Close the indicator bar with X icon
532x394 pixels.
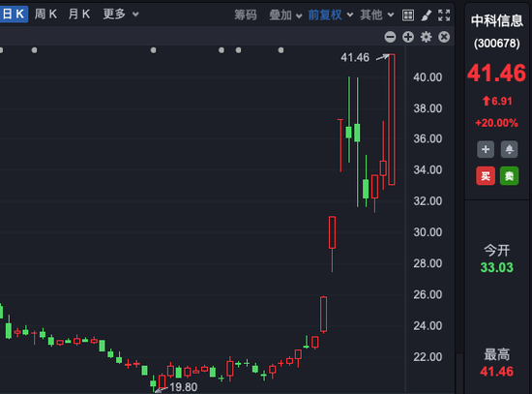click(x=444, y=37)
